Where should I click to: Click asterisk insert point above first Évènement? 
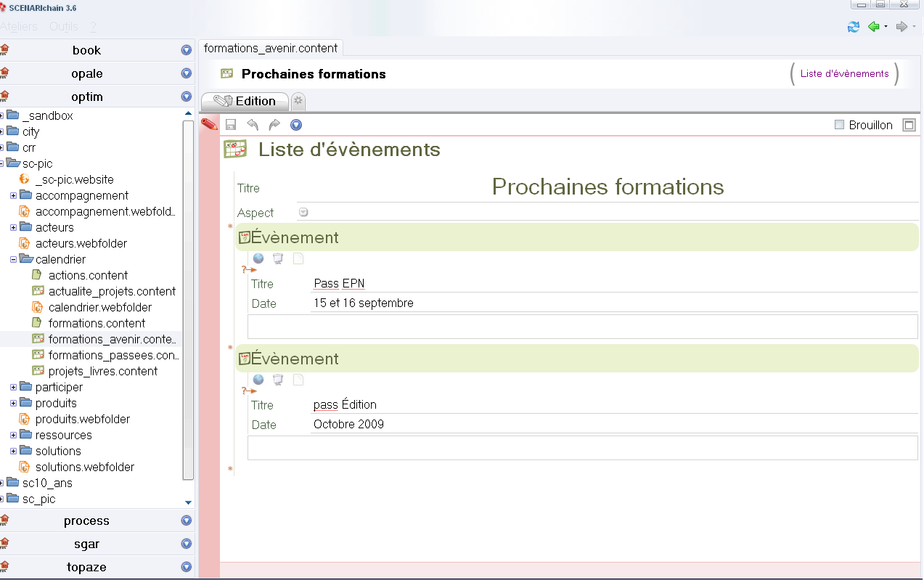(230, 227)
